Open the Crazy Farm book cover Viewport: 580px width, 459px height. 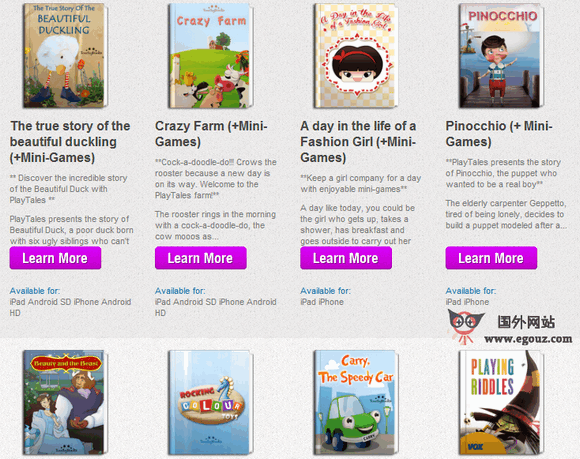pyautogui.click(x=210, y=55)
